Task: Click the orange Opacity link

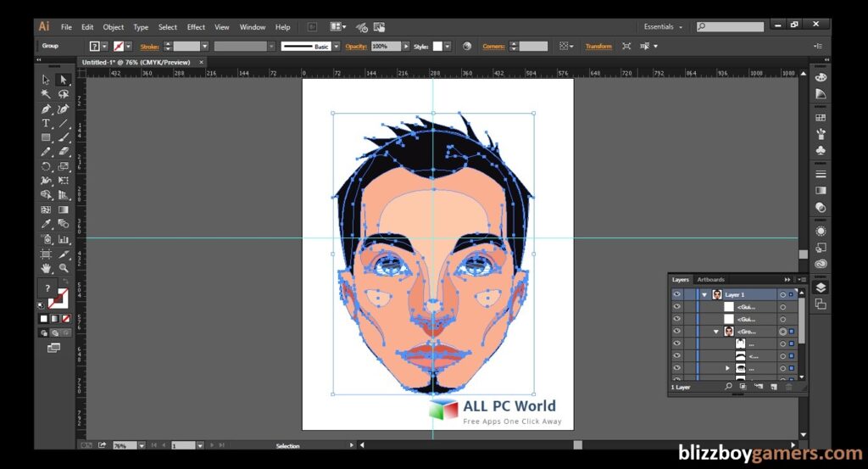Action: click(356, 47)
